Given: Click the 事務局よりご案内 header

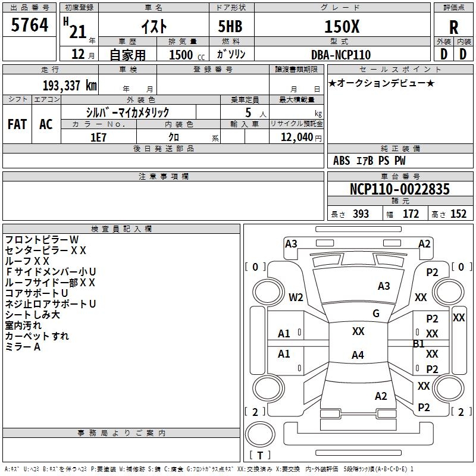Looking at the screenshot, I should click(x=121, y=433).
